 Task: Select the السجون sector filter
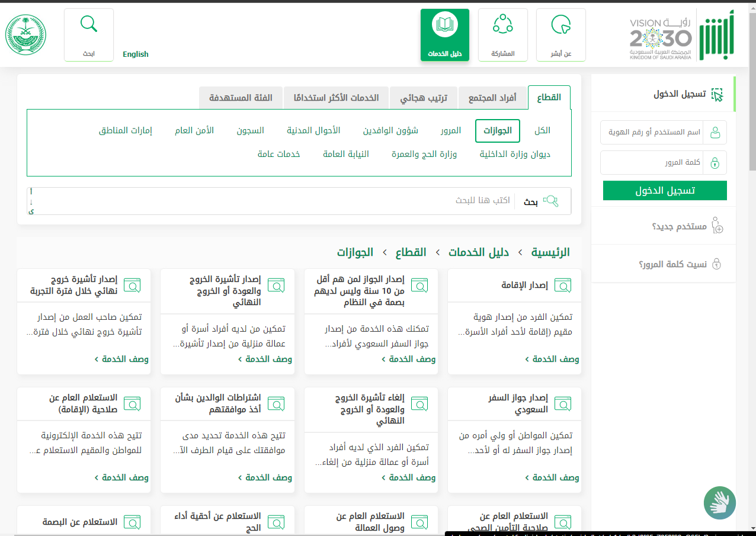pyautogui.click(x=251, y=131)
